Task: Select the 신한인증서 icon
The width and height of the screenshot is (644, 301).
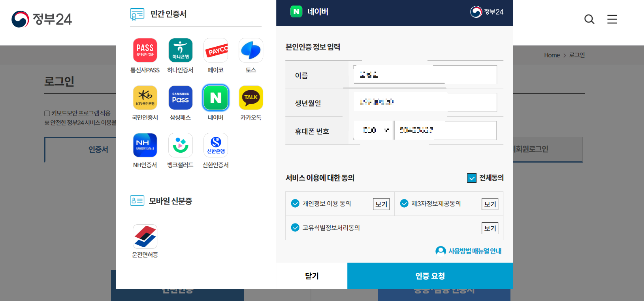Action: click(216, 145)
